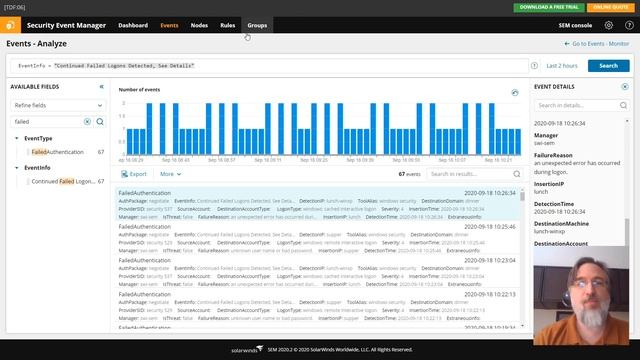
Task: Click the field filter search magnifier
Action: pos(100,122)
